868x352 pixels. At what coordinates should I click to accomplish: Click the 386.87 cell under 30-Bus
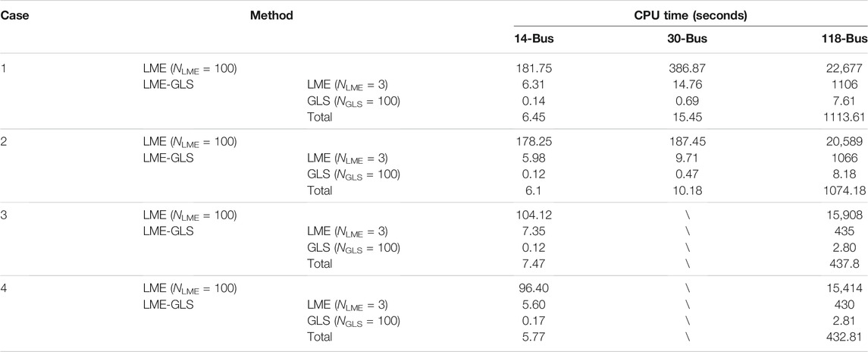[x=688, y=69]
